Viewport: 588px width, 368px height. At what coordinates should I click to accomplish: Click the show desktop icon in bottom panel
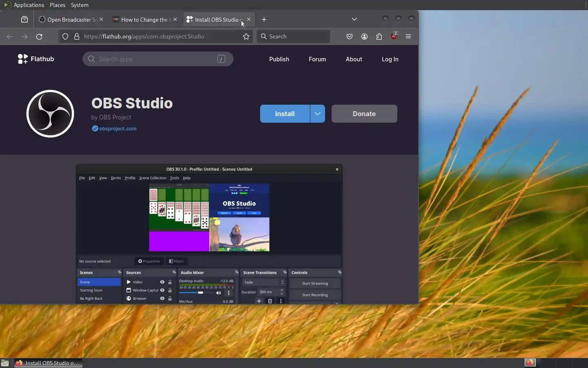pyautogui.click(x=5, y=363)
